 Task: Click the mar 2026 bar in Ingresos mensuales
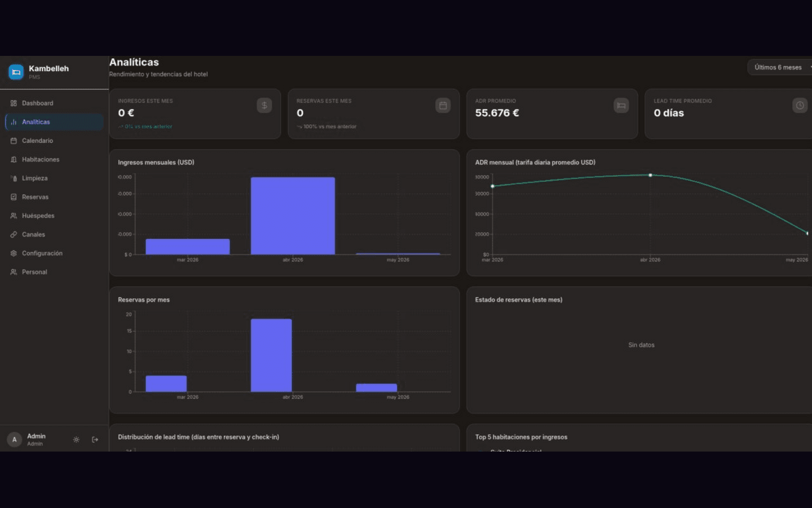tap(188, 247)
